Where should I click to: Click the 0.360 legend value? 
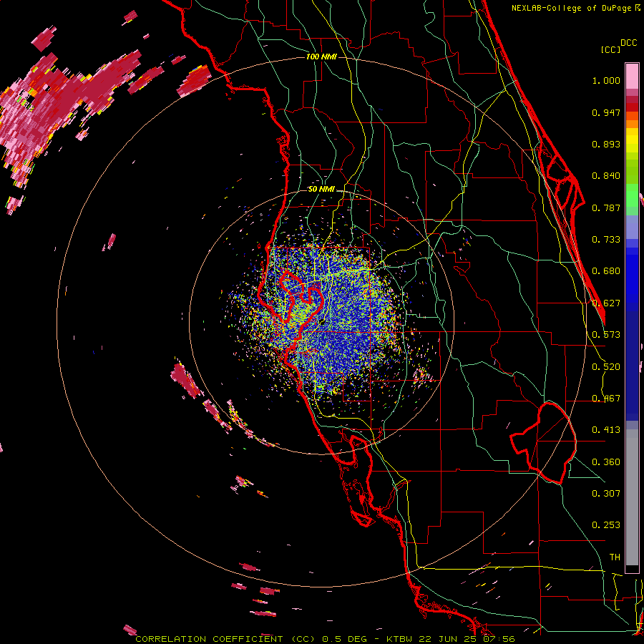point(606,462)
